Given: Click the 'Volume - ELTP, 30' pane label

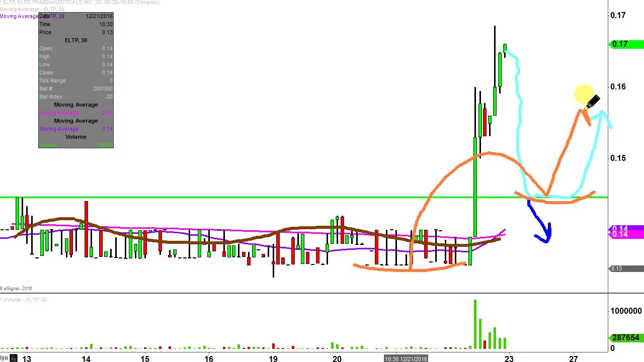Looking at the screenshot, I should pyautogui.click(x=24, y=300).
